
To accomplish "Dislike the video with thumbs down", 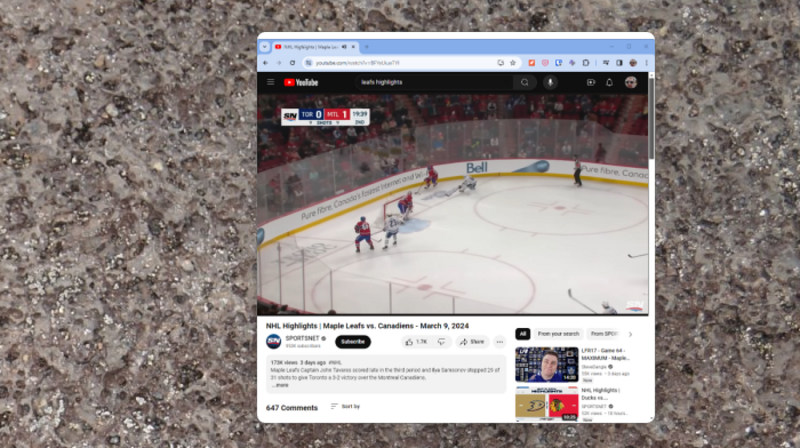I will (441, 341).
